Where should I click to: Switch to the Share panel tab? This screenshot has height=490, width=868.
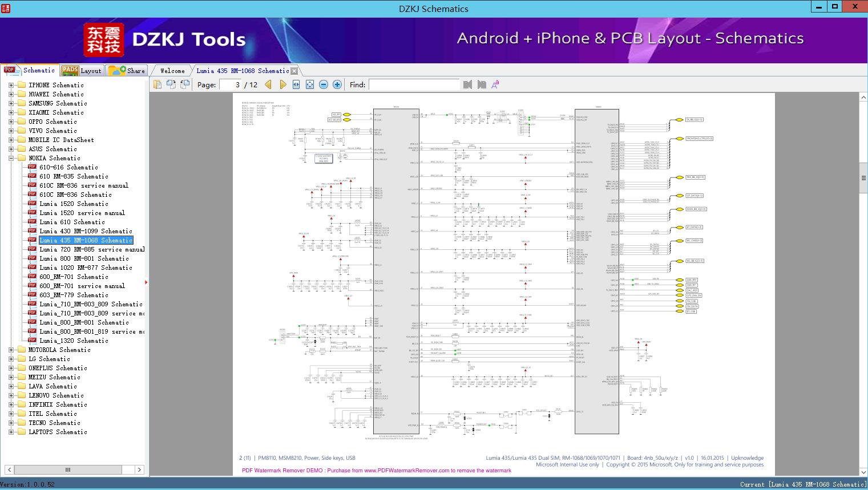click(x=127, y=71)
